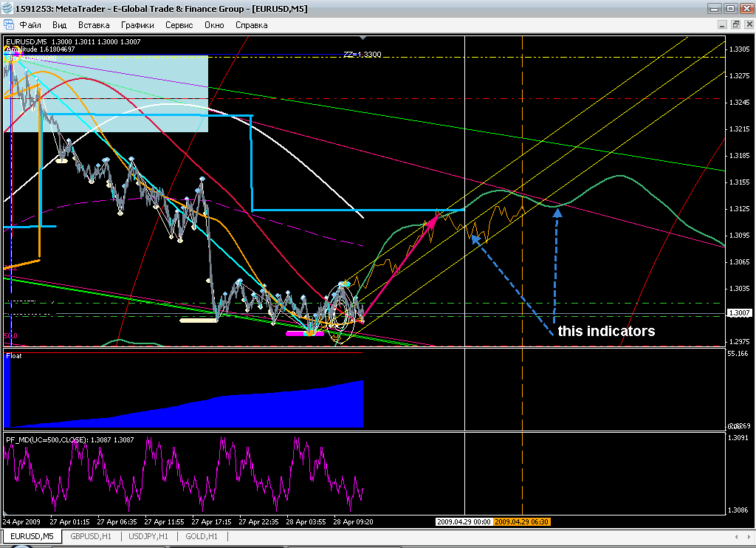The width and height of the screenshot is (756, 548).
Task: Click the Amplitude 1.61804697 indicator label
Action: point(41,49)
